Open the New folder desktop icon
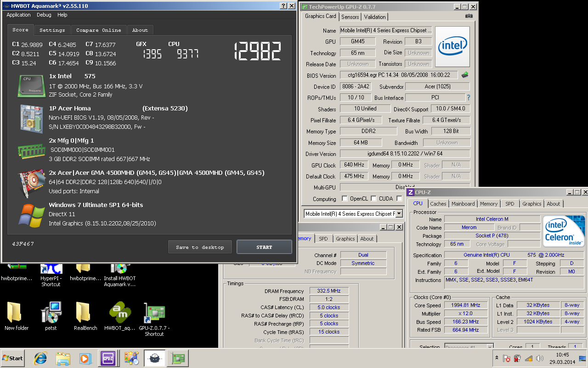Screen dimensions: 588x368 (17, 316)
